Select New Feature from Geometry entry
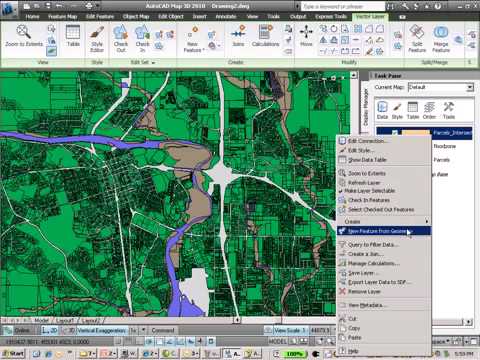 pyautogui.click(x=383, y=231)
